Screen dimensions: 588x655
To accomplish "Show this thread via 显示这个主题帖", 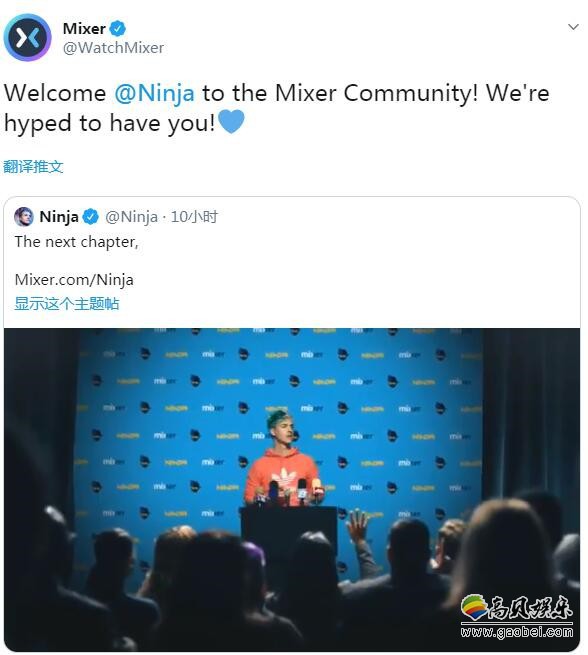I will (67, 304).
